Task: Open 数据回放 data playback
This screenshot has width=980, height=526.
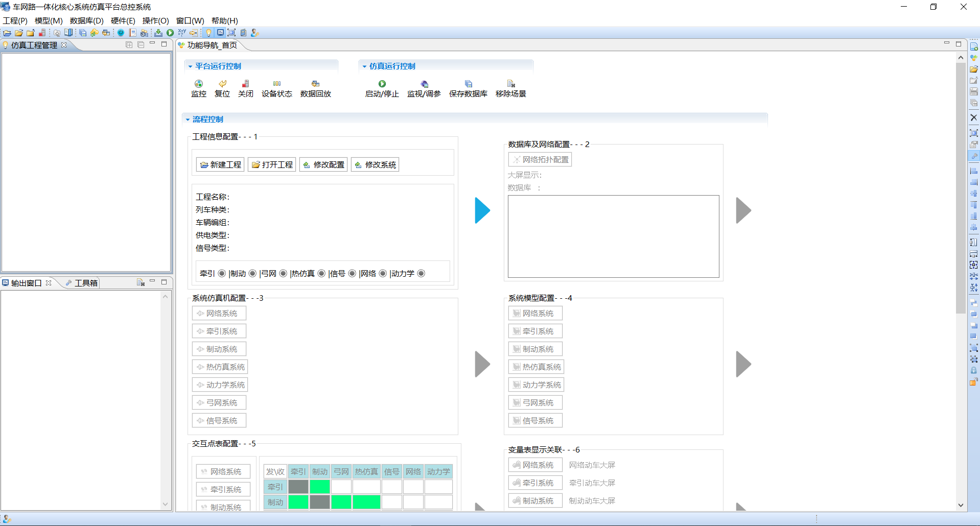Action: point(316,89)
